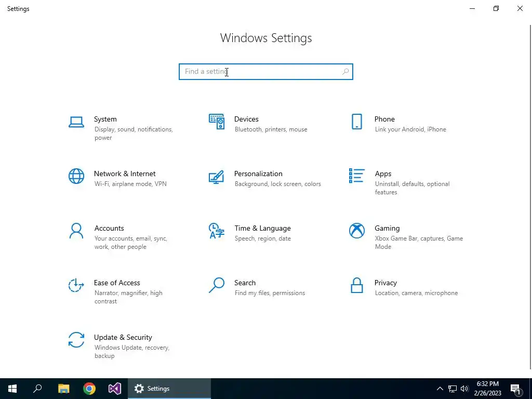The width and height of the screenshot is (532, 399).
Task: Open Visual Studio from the taskbar
Action: (115, 389)
